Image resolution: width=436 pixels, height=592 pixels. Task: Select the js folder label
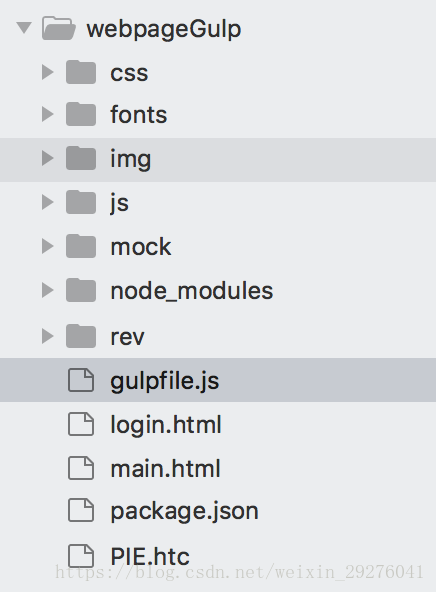coord(120,204)
